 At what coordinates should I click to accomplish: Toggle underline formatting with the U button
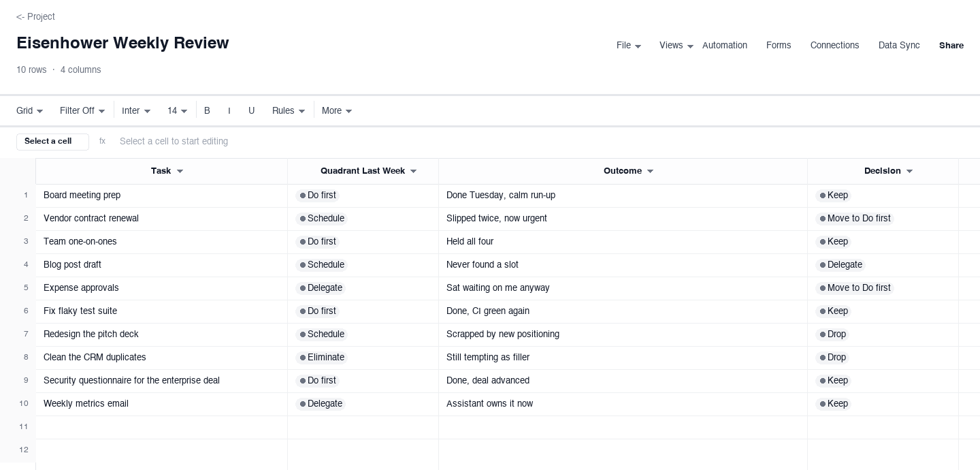pos(251,110)
